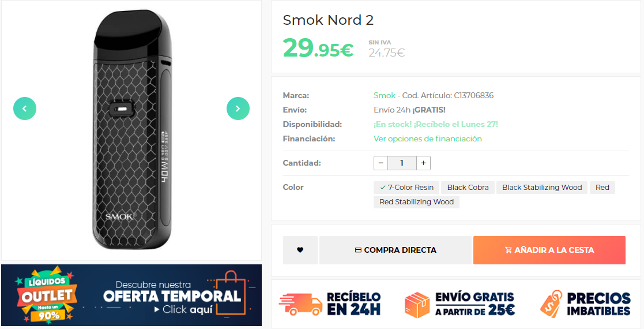Choose Red Stabilizing Wood option
This screenshot has height=329, width=644.
(416, 202)
